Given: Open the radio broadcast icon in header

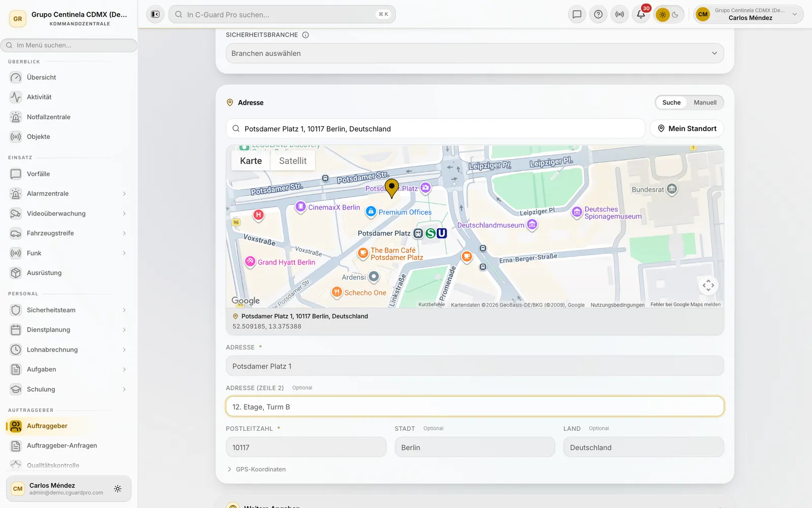Looking at the screenshot, I should pos(620,14).
